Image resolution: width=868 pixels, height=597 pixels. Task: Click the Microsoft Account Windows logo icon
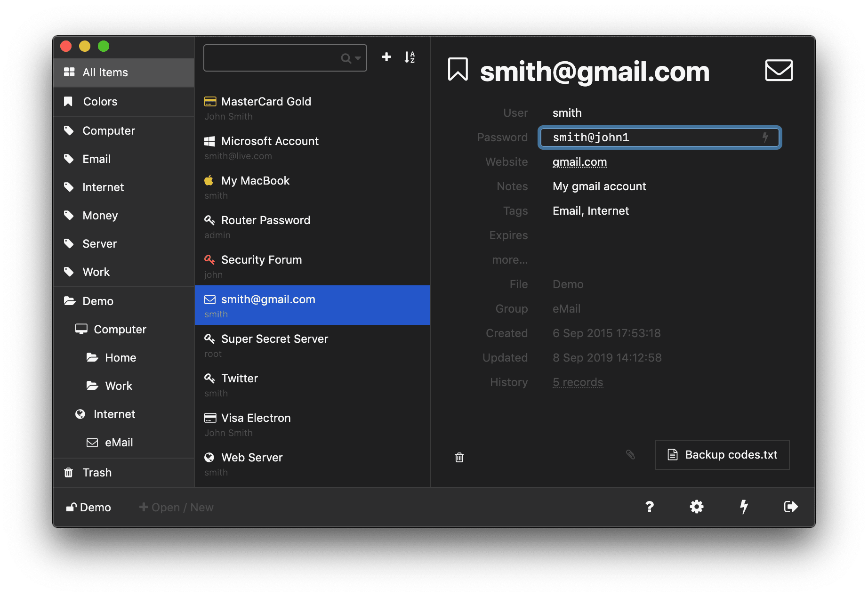209,141
